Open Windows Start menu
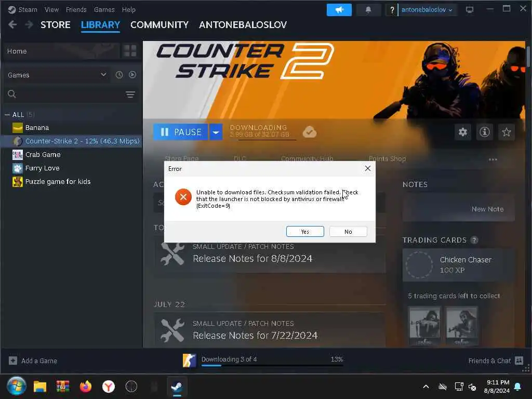This screenshot has width=532, height=399. pos(16,386)
